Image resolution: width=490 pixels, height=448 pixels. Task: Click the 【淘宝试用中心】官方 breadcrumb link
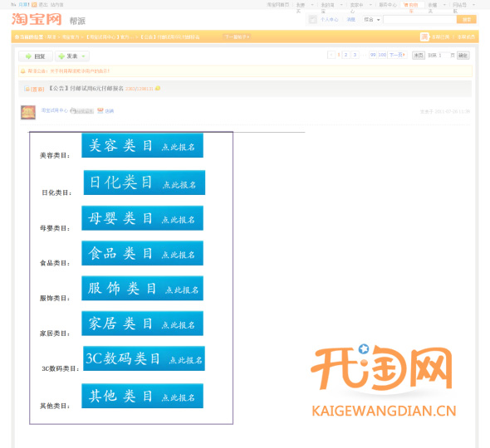pyautogui.click(x=110, y=37)
